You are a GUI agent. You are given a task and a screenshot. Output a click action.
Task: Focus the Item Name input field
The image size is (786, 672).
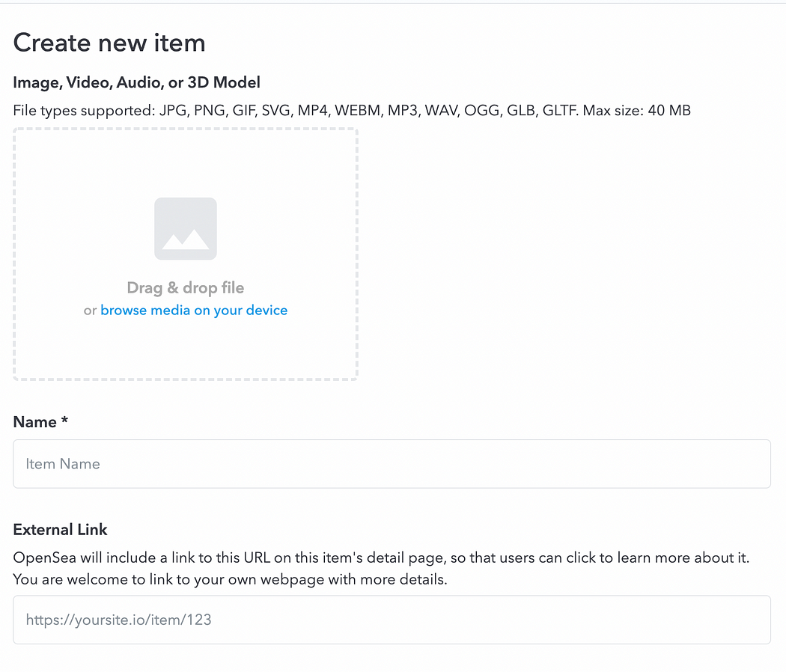(x=392, y=464)
